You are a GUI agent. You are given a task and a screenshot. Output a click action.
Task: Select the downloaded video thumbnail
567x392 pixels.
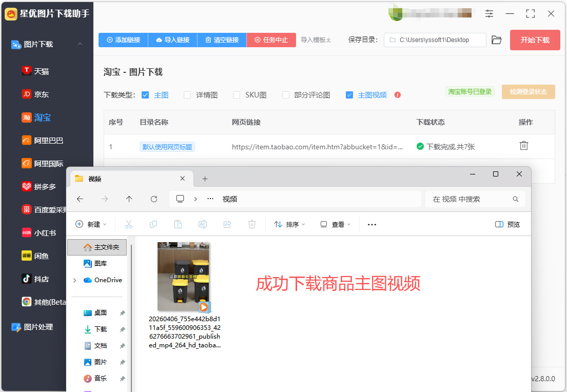(184, 277)
